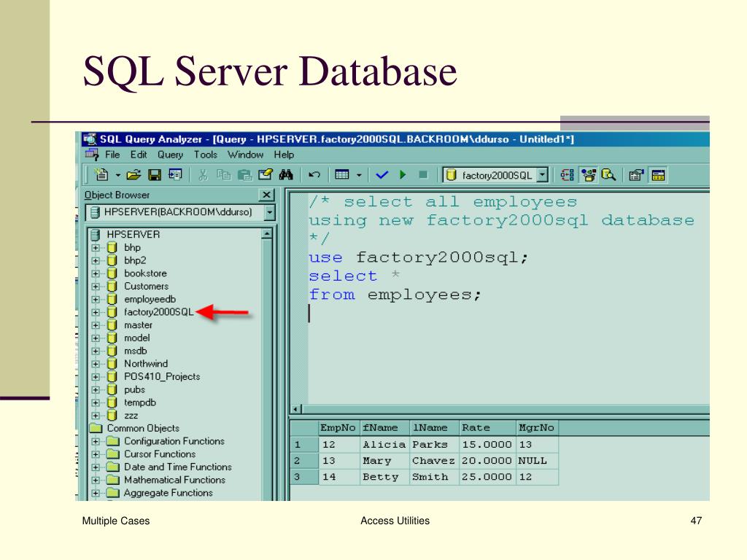Select the model database in the tree
Viewport: 747px width, 560px height.
136,338
